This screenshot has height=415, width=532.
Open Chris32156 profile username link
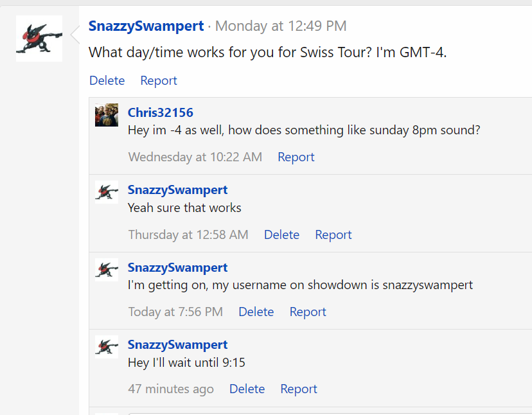(x=160, y=112)
